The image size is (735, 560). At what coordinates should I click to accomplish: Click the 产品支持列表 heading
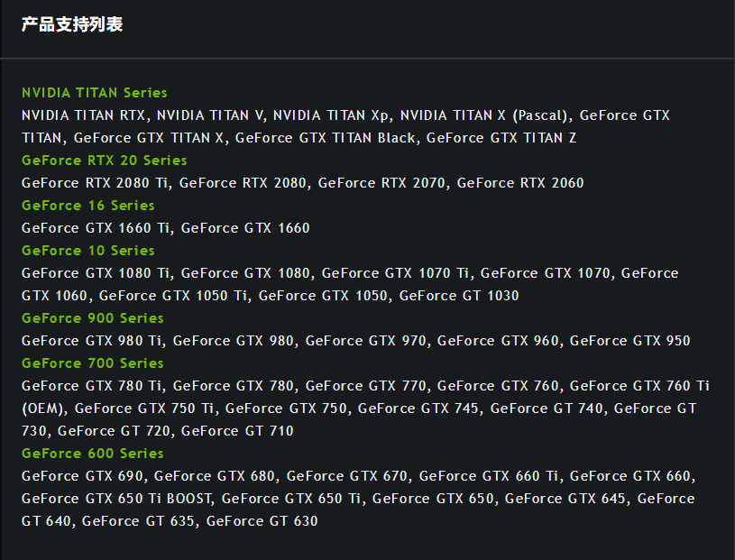[72, 24]
